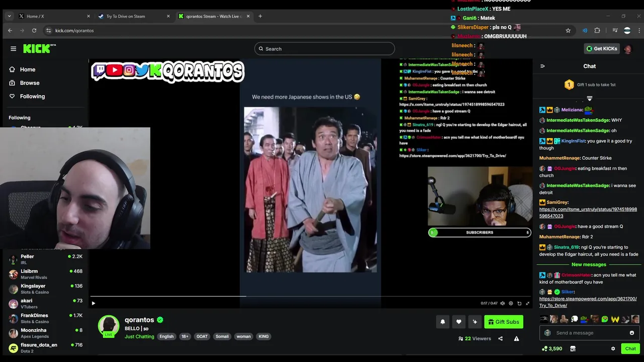View site information icon in address bar
The width and height of the screenshot is (644, 362).
[48, 31]
